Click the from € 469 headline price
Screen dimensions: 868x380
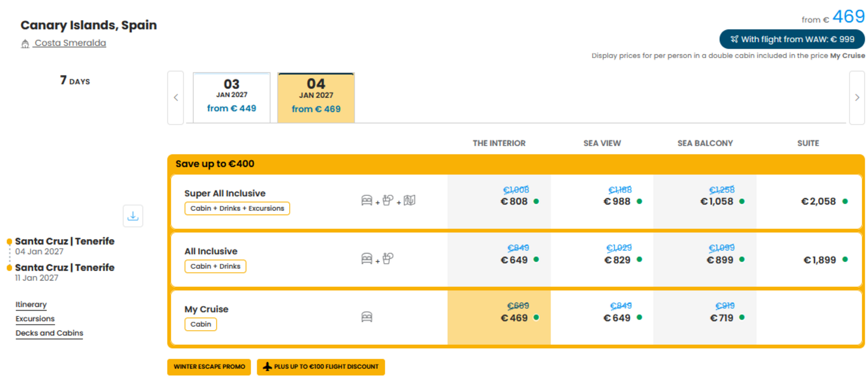833,17
